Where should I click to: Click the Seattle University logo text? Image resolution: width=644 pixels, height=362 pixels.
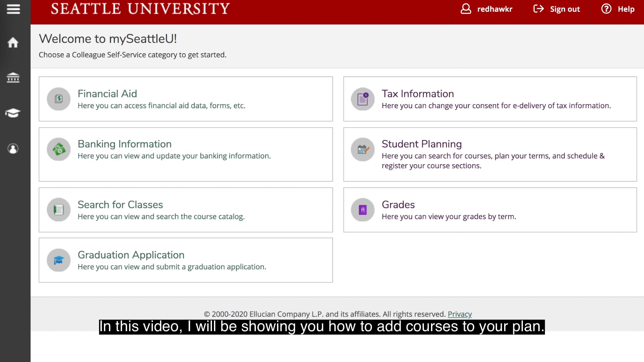[140, 9]
